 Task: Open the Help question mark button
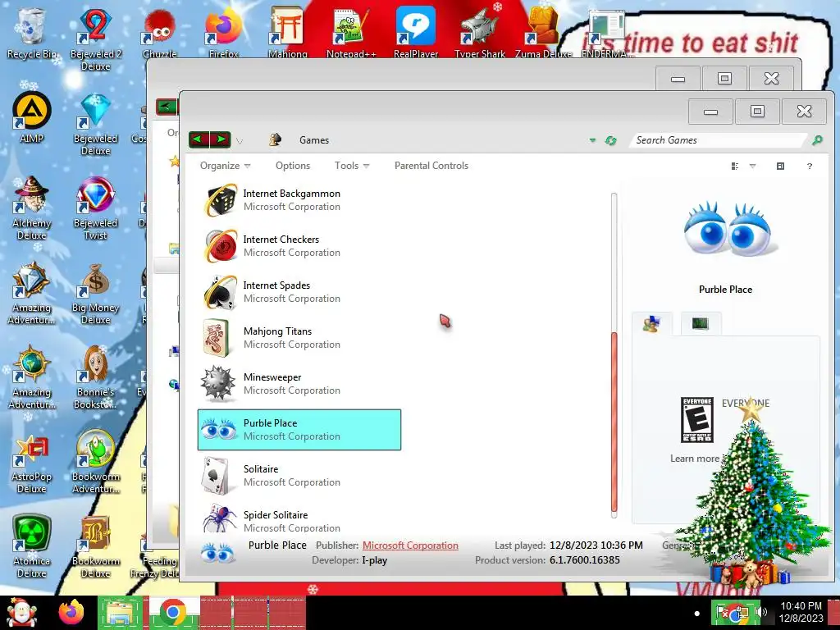click(810, 166)
